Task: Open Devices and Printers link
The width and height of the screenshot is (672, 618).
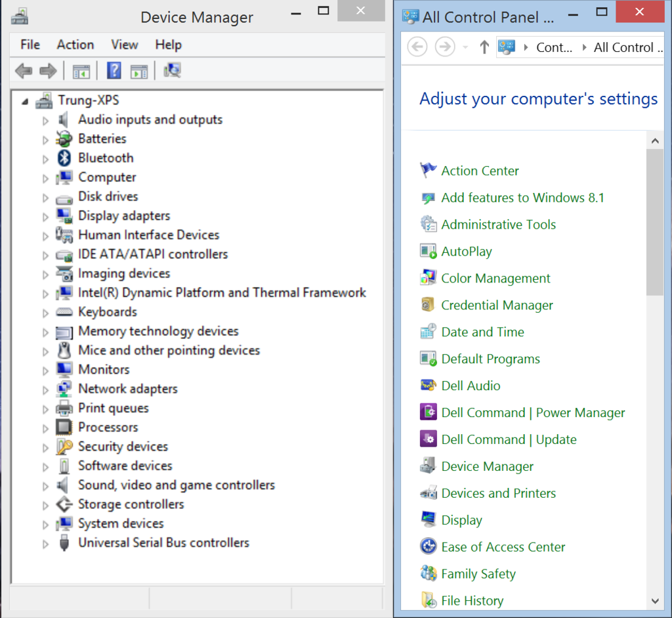Action: 499,493
